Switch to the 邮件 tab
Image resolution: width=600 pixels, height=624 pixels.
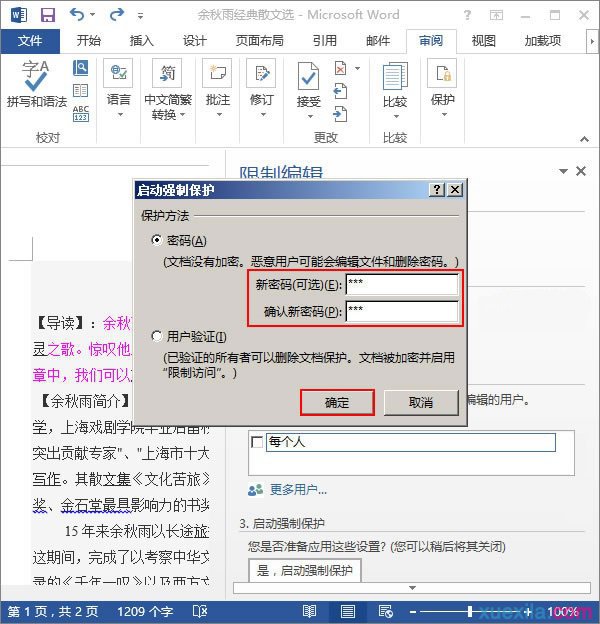coord(378,41)
